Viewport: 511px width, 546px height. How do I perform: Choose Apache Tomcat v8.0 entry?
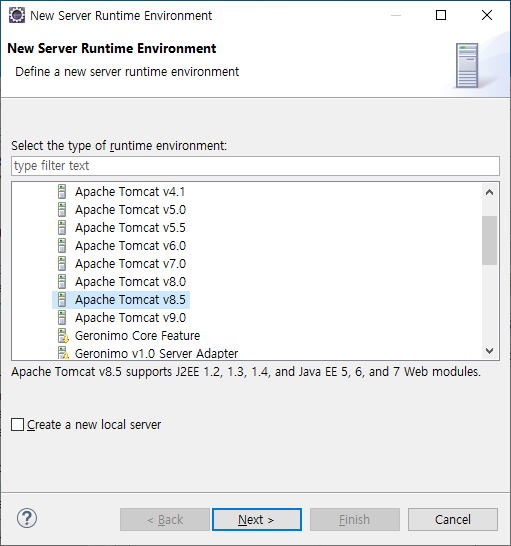click(131, 282)
